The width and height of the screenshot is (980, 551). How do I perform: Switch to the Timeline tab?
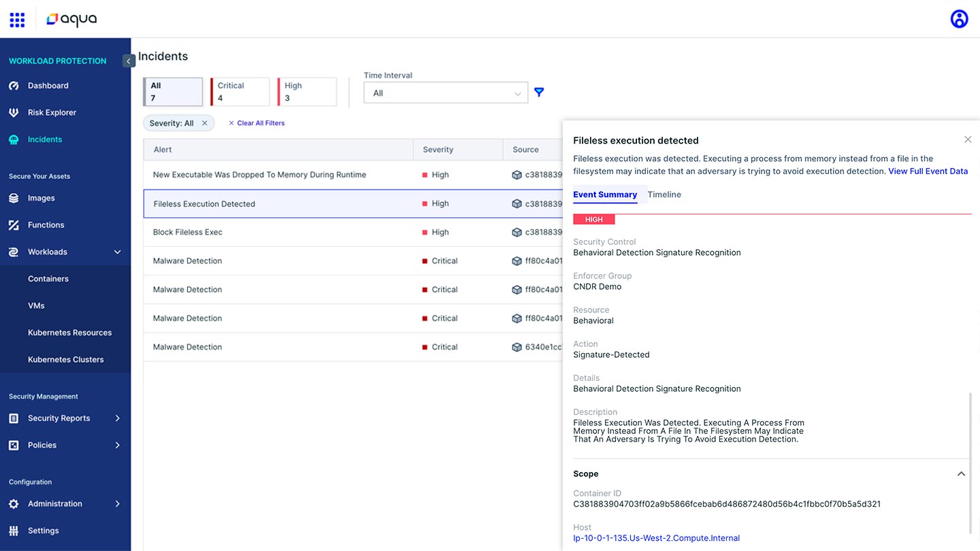click(664, 195)
